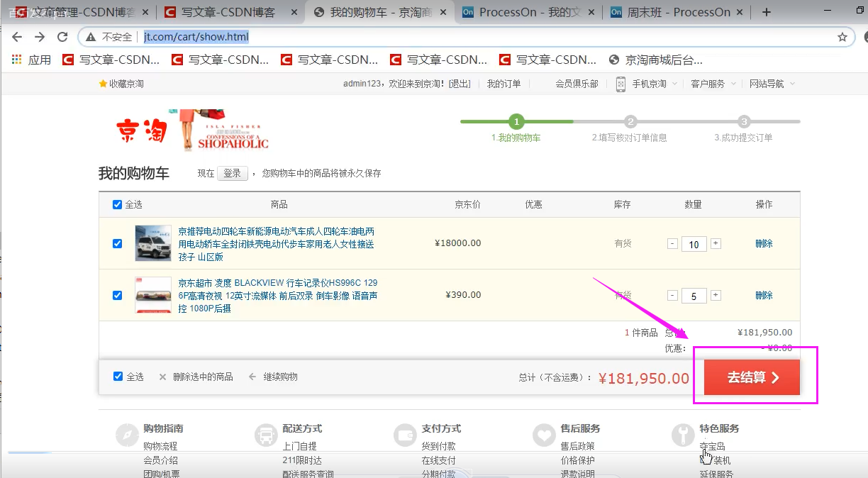
Task: Go back to the previous page
Action: [x=16, y=37]
